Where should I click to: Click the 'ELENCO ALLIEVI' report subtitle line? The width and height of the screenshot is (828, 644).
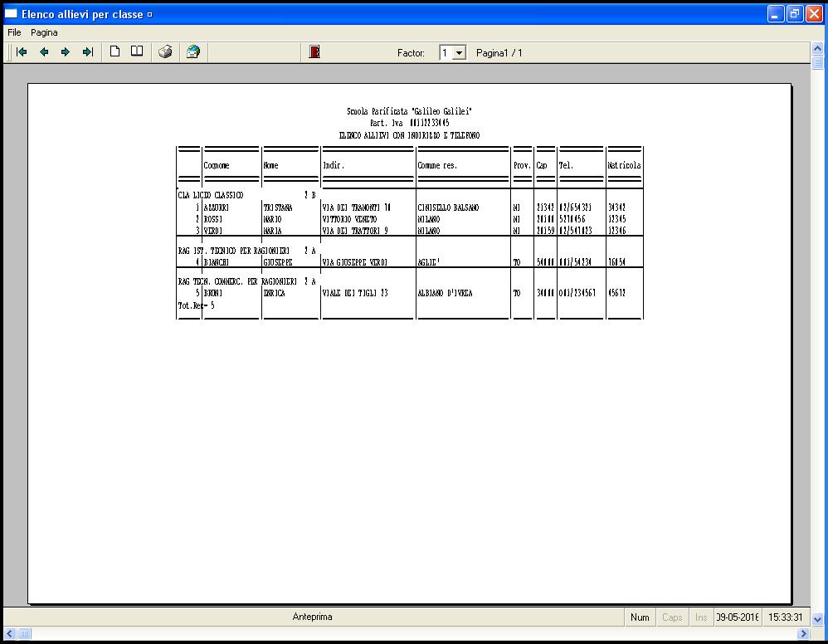[x=409, y=136]
